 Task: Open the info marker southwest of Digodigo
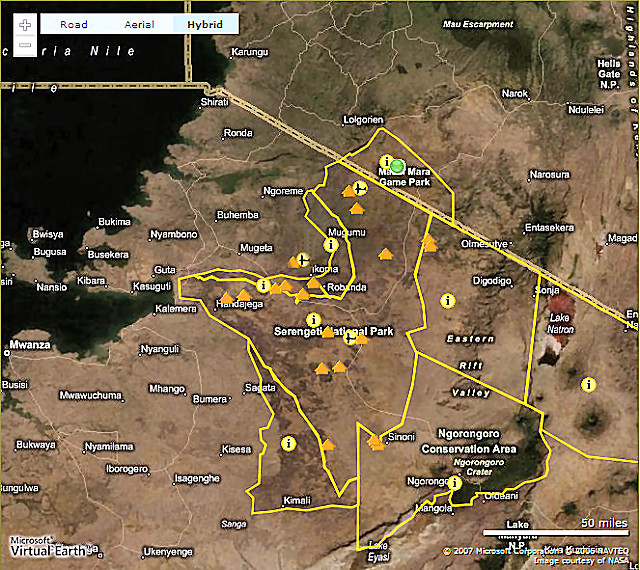[x=447, y=299]
